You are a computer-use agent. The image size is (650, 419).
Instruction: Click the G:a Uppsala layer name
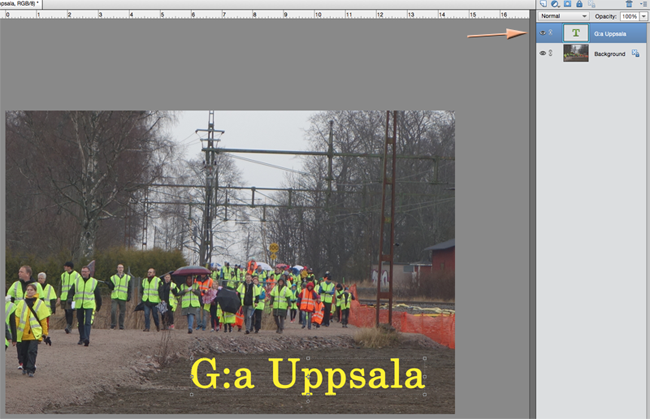point(610,34)
